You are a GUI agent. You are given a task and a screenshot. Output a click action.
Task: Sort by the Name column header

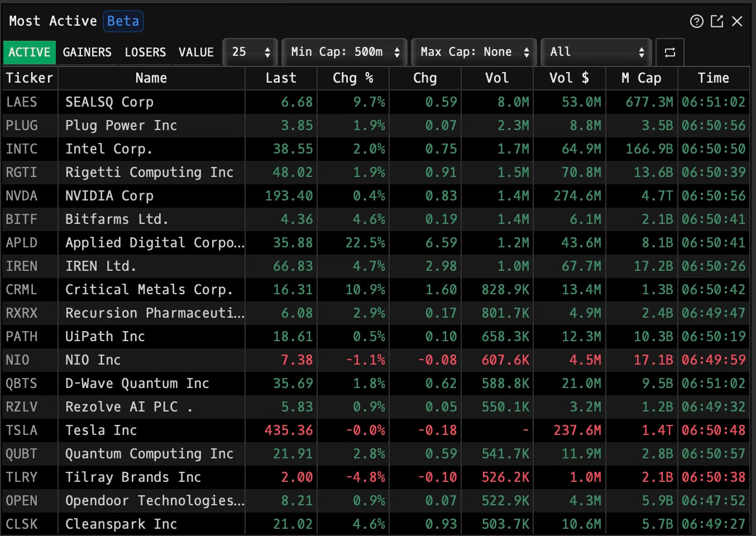(151, 78)
